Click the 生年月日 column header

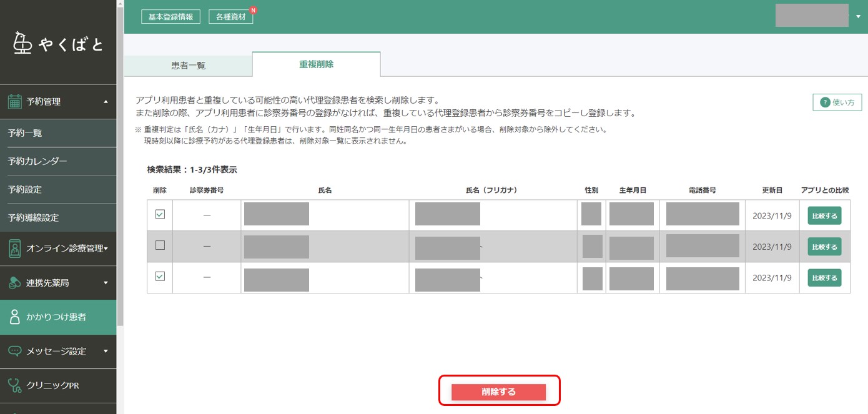(x=633, y=190)
